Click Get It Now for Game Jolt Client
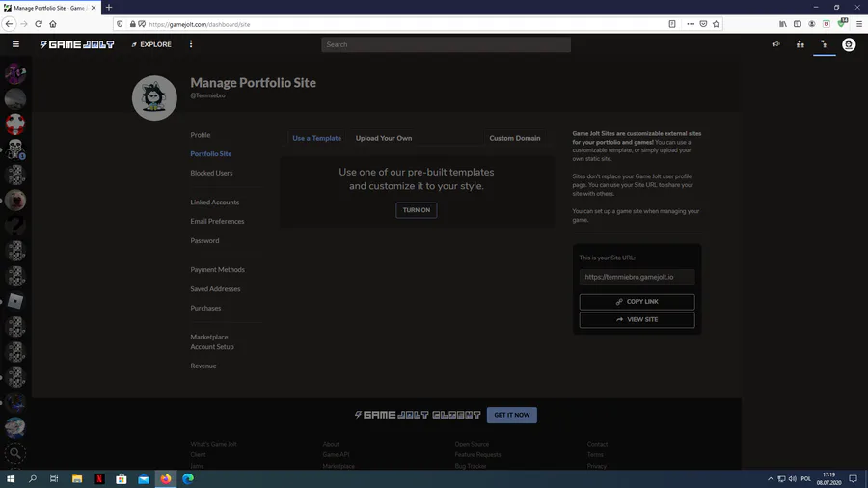 coord(511,415)
